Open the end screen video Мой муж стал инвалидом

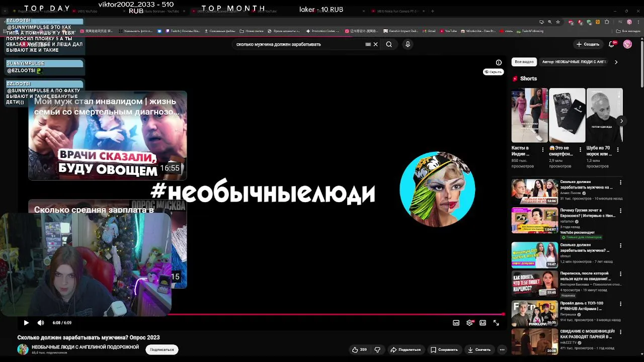point(108,136)
